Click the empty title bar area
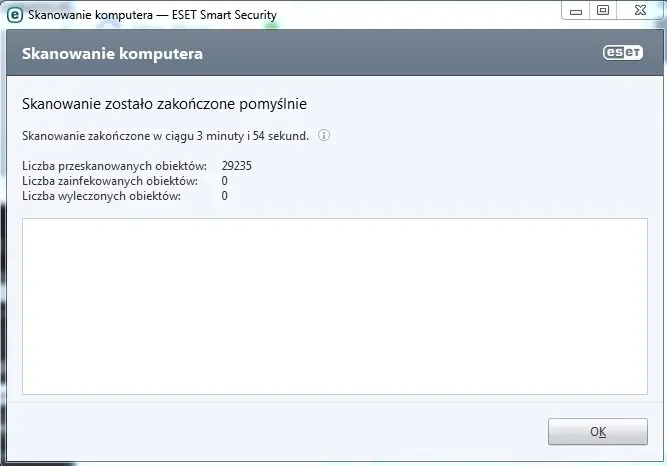This screenshot has width=667, height=466. 420,16
